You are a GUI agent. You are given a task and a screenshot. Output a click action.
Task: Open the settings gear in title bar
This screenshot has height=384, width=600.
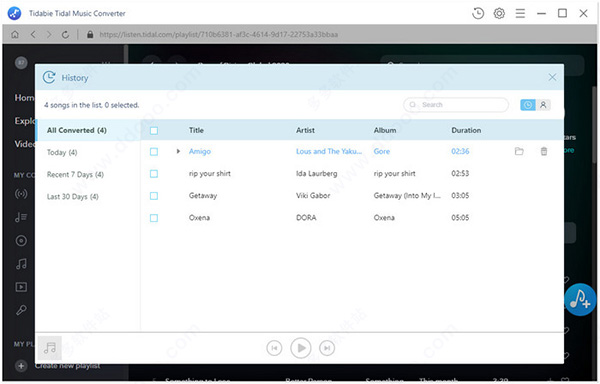(x=499, y=13)
